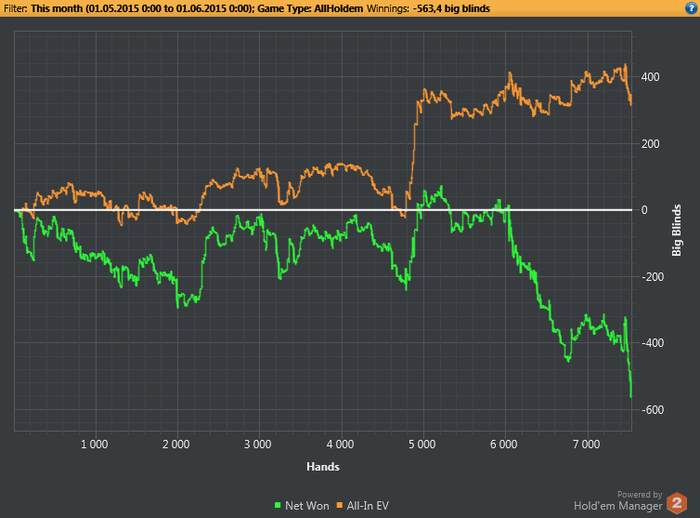
Task: Select the All-In EV legend label
Action: (x=368, y=505)
